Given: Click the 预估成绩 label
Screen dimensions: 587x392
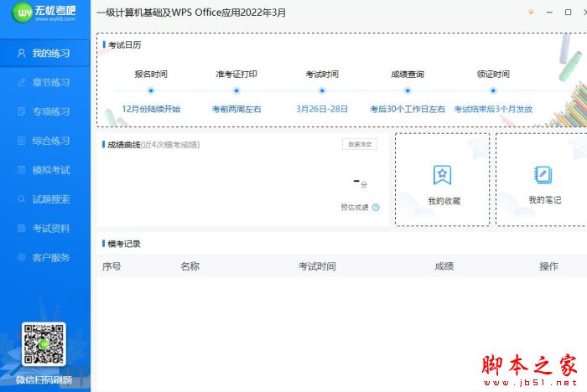Looking at the screenshot, I should tap(355, 207).
